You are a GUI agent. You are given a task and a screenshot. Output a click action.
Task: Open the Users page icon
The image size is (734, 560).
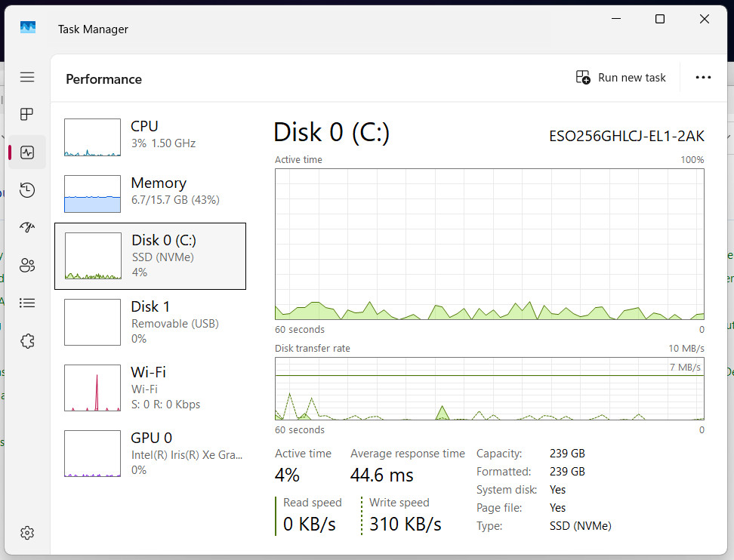(x=27, y=265)
